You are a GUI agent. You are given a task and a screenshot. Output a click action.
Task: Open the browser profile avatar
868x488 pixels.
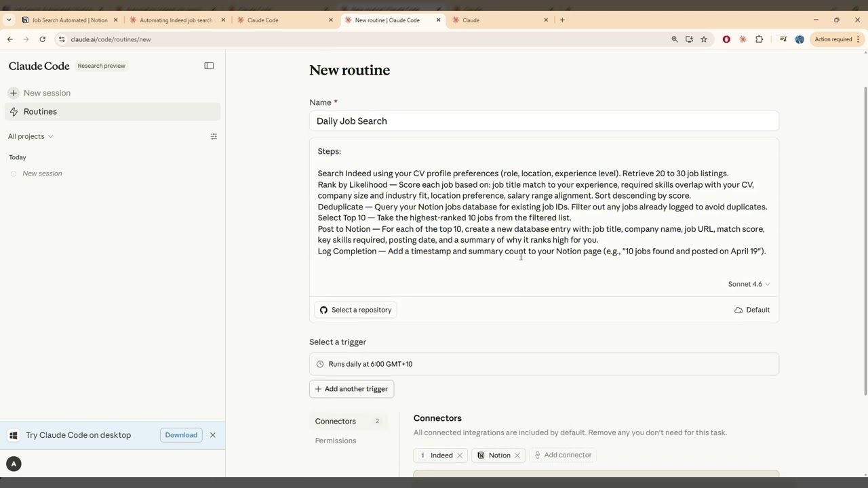[x=800, y=39]
